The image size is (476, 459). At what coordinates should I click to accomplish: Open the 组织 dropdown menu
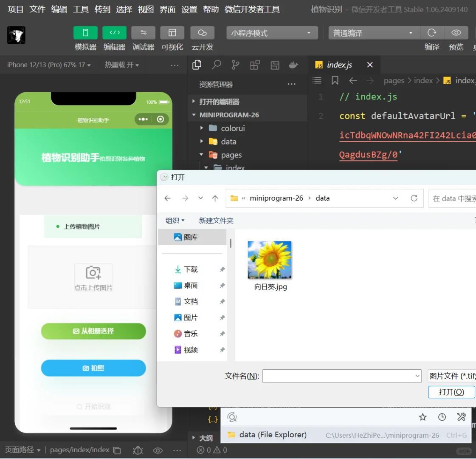tap(175, 221)
